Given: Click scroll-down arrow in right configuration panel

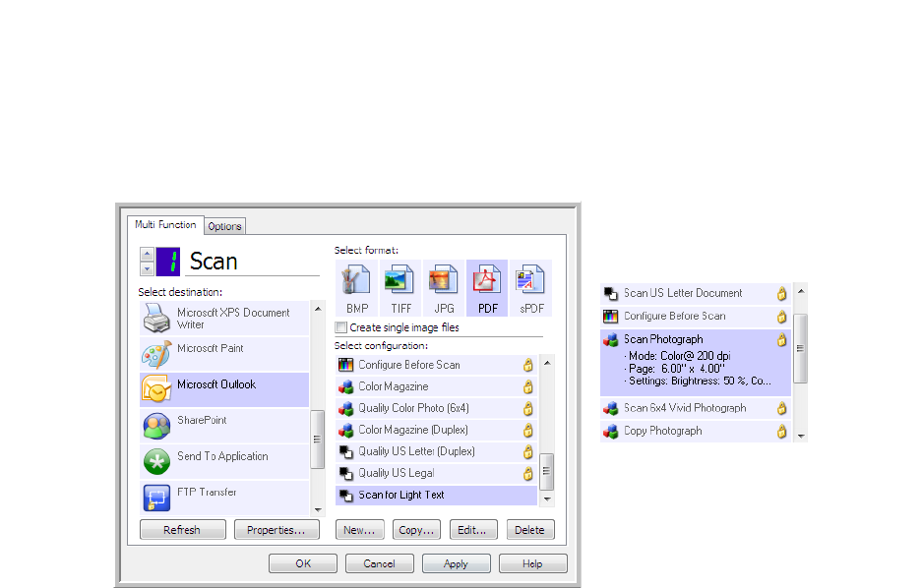Looking at the screenshot, I should [x=801, y=436].
